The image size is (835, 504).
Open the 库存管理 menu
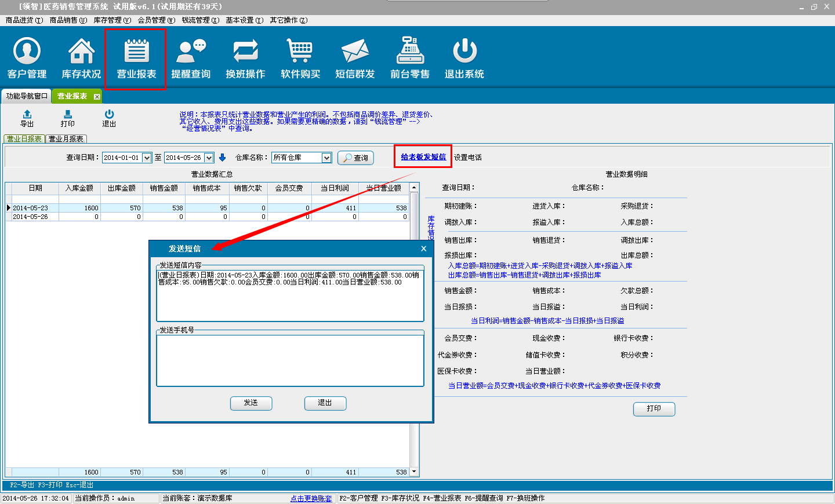[x=112, y=20]
